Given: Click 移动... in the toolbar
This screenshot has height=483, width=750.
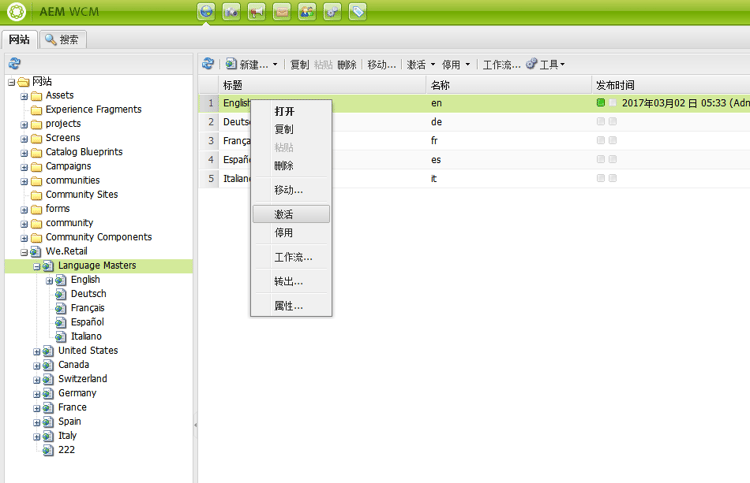Looking at the screenshot, I should [x=381, y=65].
